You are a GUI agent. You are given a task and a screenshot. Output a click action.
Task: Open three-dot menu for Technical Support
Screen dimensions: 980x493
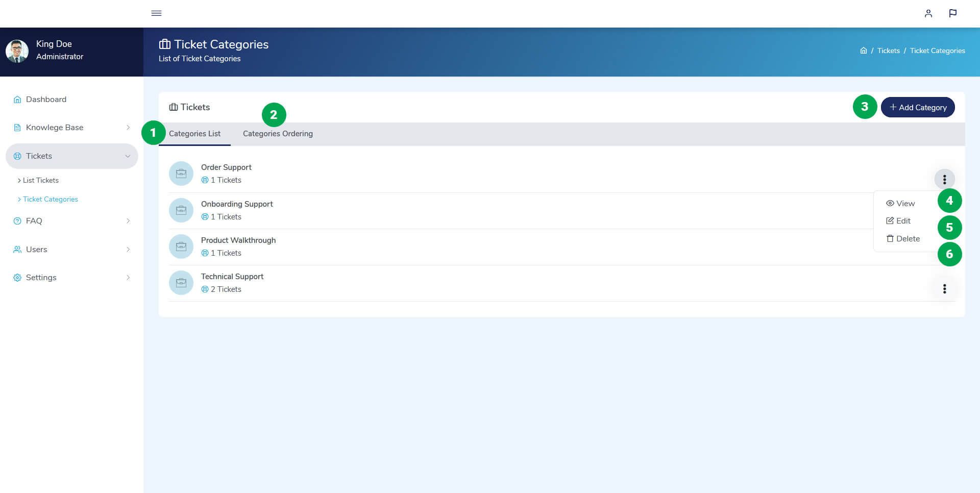pos(944,289)
